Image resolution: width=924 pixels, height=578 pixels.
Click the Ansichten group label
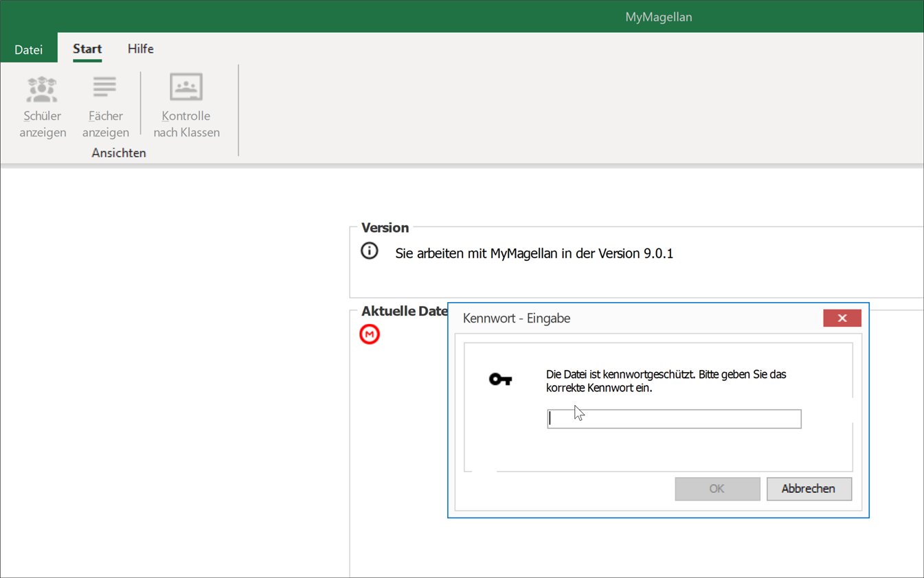tap(119, 153)
